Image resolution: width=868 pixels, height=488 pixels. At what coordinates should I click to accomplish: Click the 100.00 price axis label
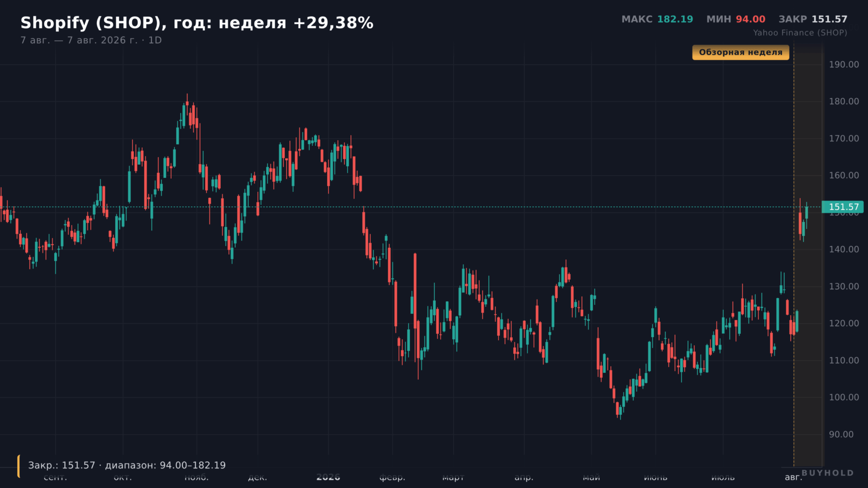point(844,397)
